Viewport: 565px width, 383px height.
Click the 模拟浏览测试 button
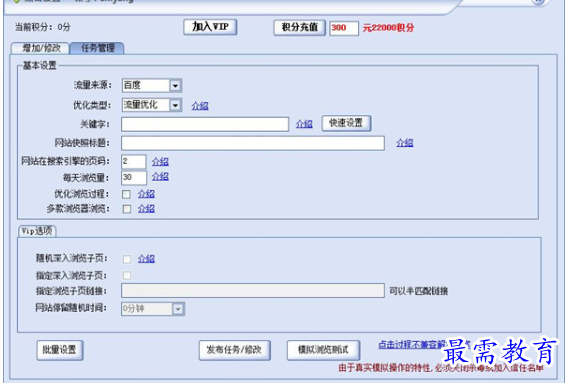coord(323,350)
